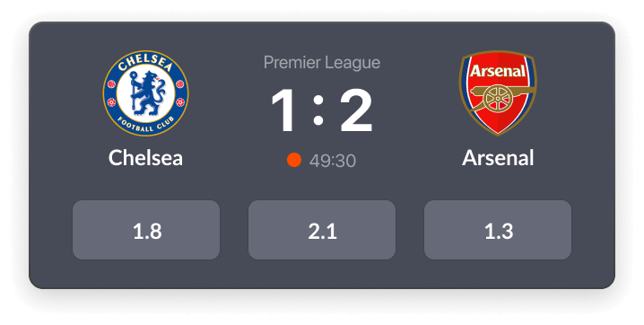Bet on Chelsea win at 1.8
Screen dimensions: 644x325
click(146, 230)
